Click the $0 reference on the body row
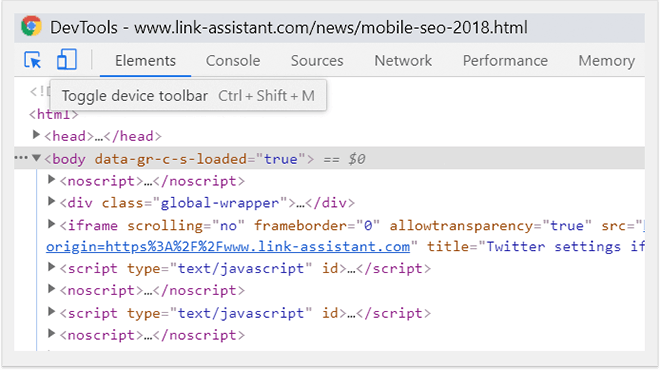 pos(357,159)
